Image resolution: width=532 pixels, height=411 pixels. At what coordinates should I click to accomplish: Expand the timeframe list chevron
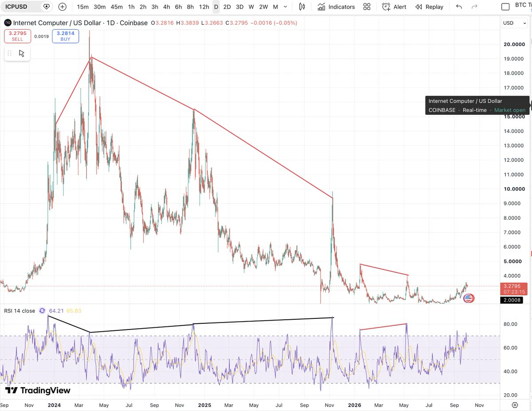[285, 7]
